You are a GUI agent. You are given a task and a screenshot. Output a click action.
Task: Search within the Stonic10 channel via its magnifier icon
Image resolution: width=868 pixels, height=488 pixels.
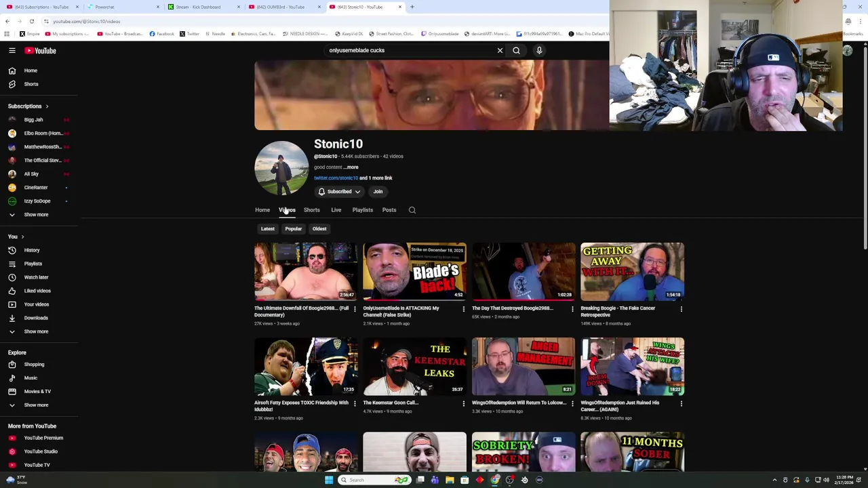(412, 210)
